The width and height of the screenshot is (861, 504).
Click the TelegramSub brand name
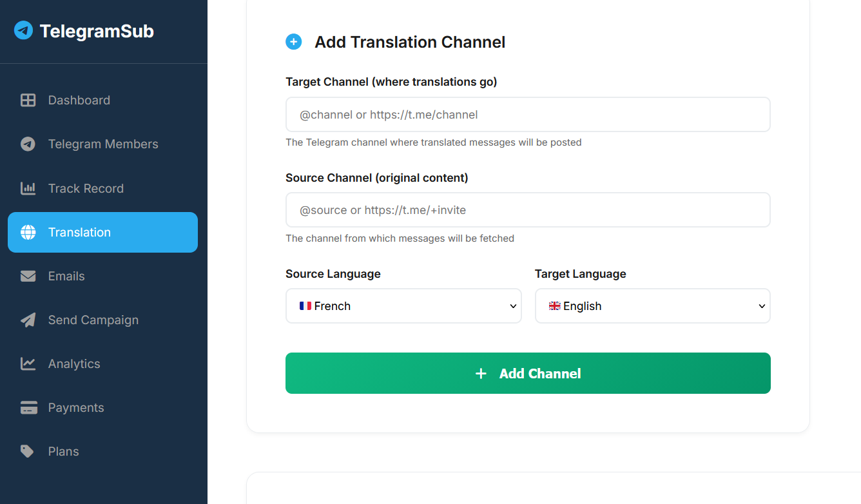click(x=95, y=30)
